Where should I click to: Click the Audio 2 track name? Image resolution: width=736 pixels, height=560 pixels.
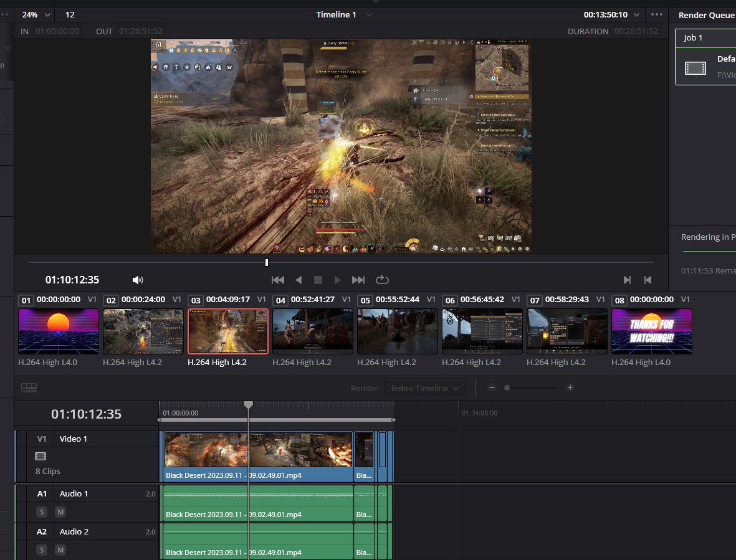click(x=74, y=532)
